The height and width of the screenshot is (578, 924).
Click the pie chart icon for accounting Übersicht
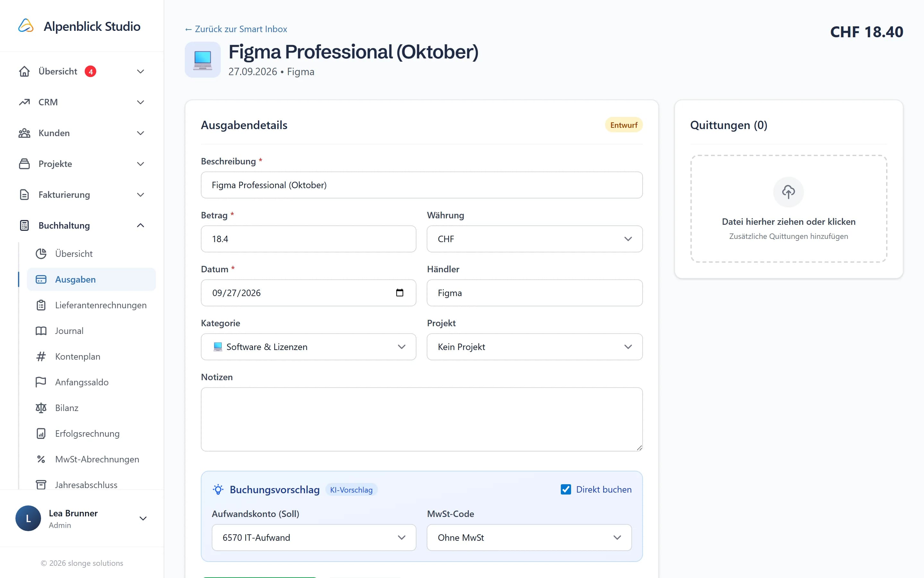[41, 253]
